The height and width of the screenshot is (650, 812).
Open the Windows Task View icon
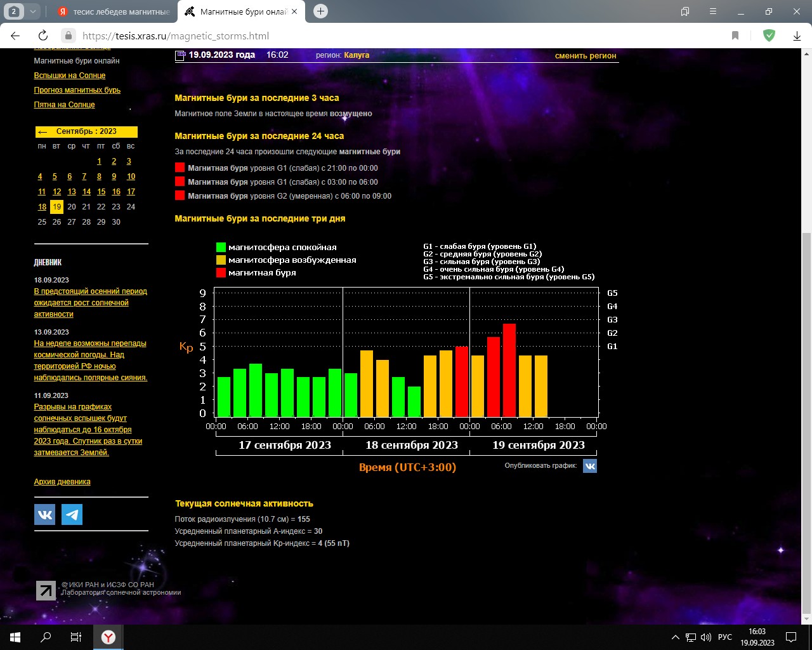(75, 637)
